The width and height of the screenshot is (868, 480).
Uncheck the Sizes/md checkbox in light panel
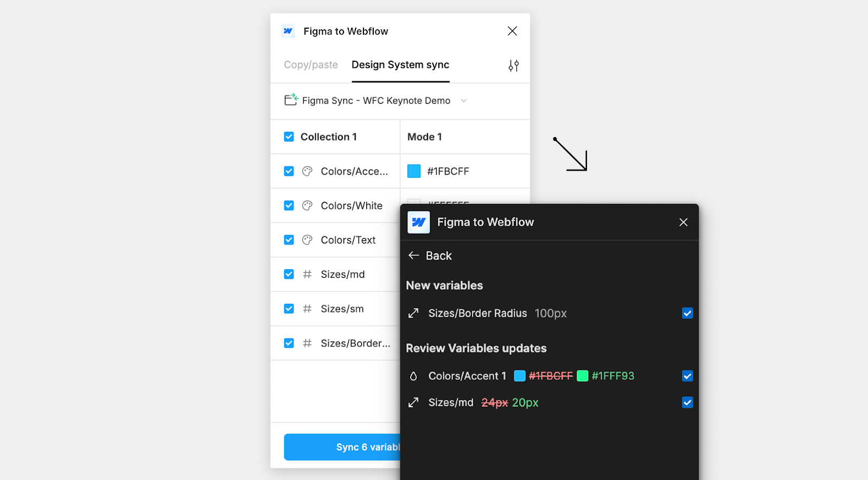289,274
